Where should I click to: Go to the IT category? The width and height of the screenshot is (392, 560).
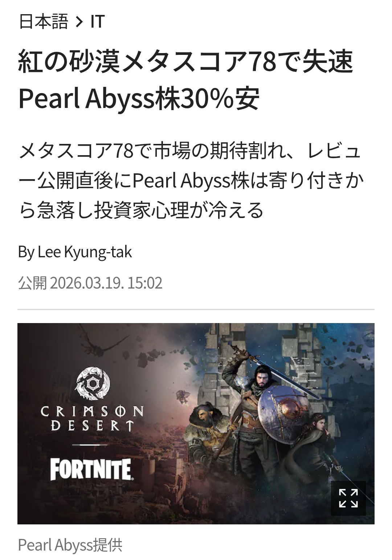point(97,22)
